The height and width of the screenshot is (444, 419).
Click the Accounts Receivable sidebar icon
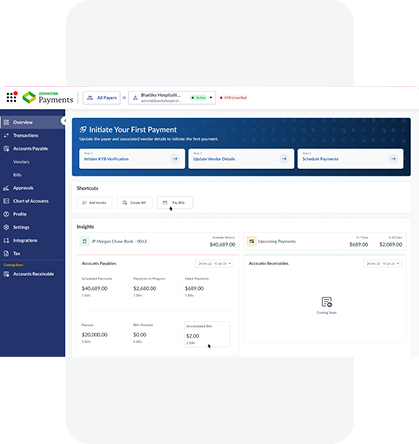pyautogui.click(x=6, y=274)
